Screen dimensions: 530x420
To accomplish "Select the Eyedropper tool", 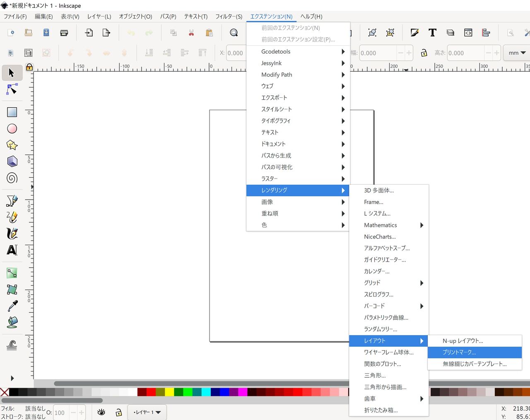I will [12, 305].
